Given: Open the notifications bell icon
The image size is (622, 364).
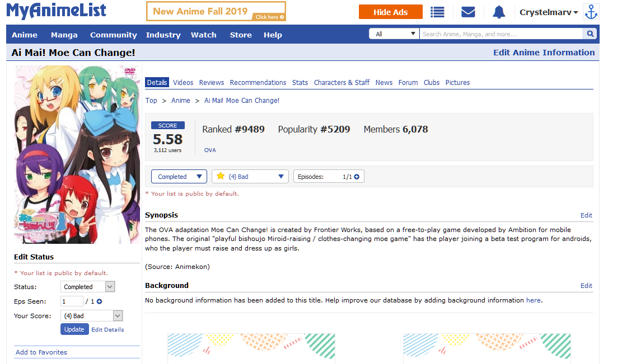Looking at the screenshot, I should pos(499,12).
